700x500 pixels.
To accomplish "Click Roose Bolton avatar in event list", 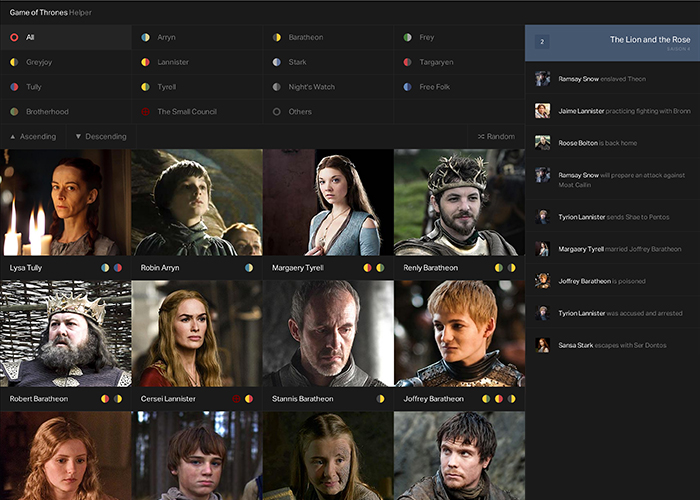I will click(x=542, y=143).
